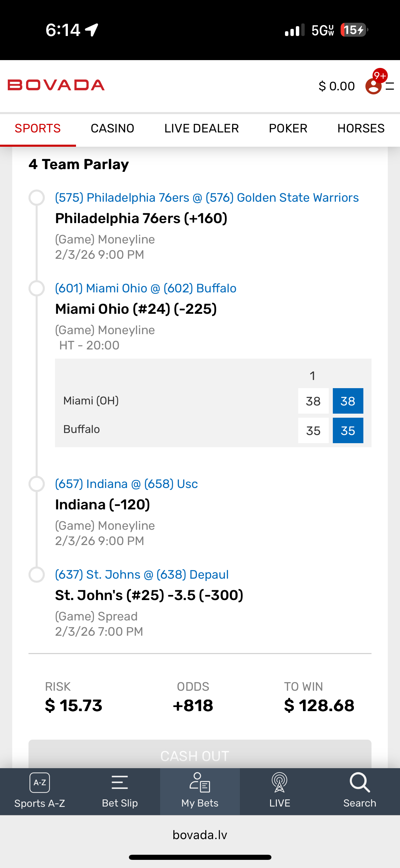Switch to the POKER tab
The width and height of the screenshot is (400, 868).
[x=288, y=128]
